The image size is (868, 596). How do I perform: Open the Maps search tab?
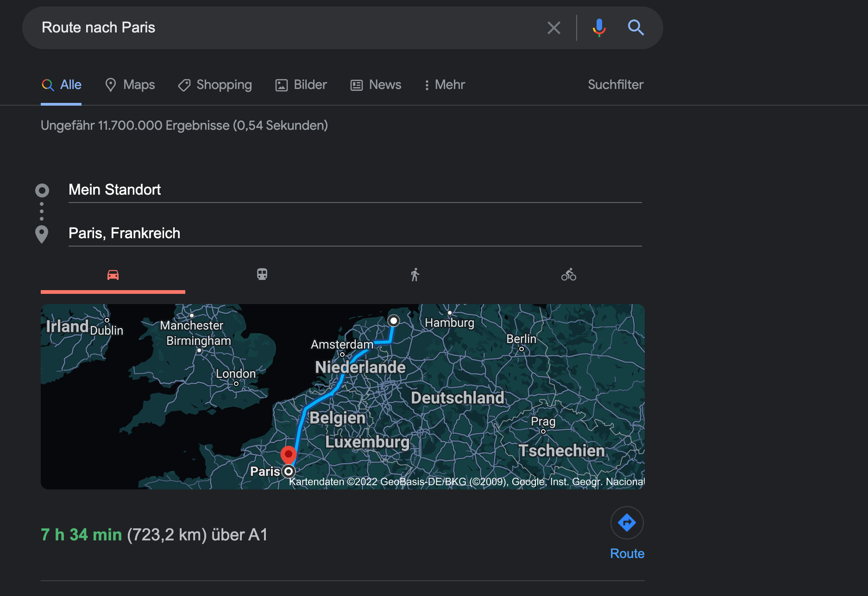[130, 85]
